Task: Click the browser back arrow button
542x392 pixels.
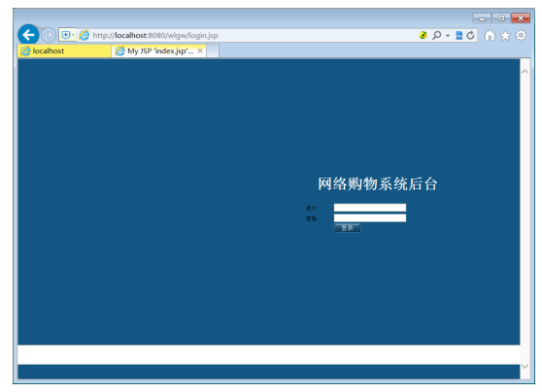Action: click(28, 35)
